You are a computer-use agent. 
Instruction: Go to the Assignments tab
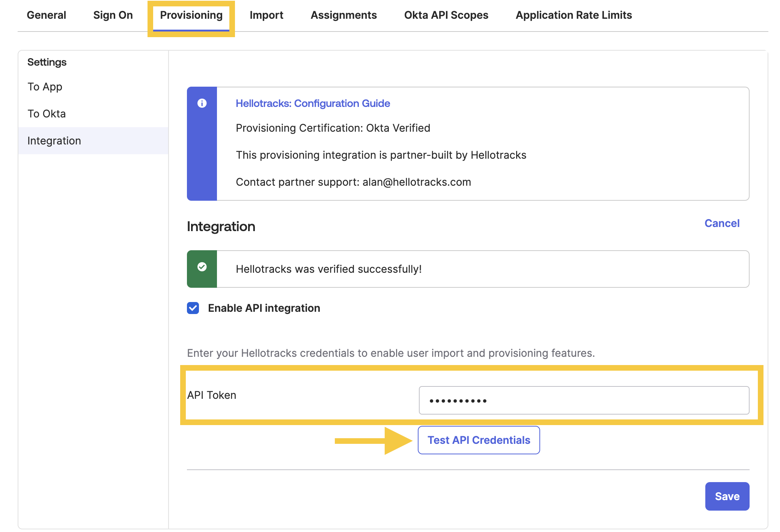(x=343, y=15)
